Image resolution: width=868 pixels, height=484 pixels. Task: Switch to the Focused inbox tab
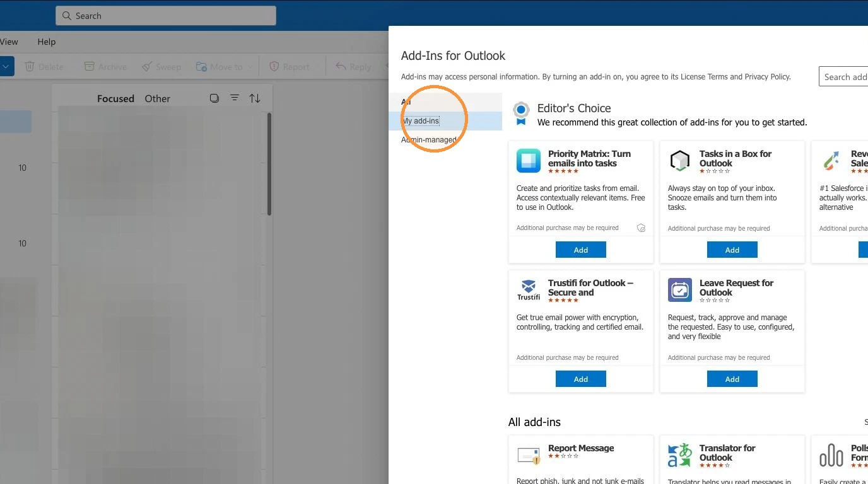(x=115, y=98)
